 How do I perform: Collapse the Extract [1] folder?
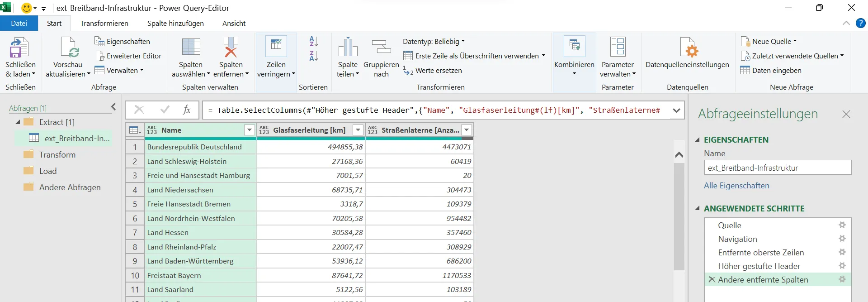click(x=18, y=122)
